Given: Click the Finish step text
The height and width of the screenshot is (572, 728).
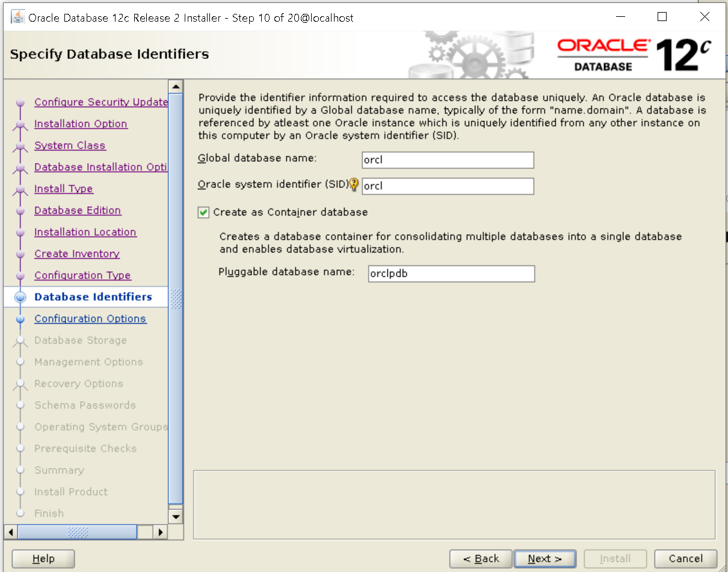Looking at the screenshot, I should pos(49,513).
